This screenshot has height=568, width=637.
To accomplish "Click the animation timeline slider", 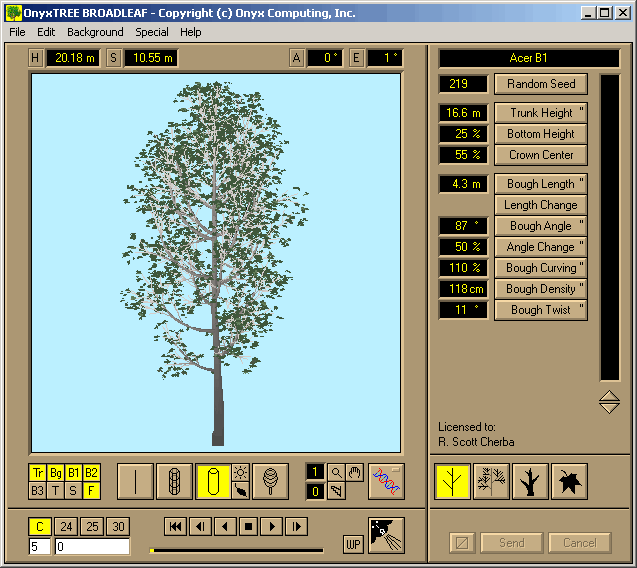I will click(236, 550).
